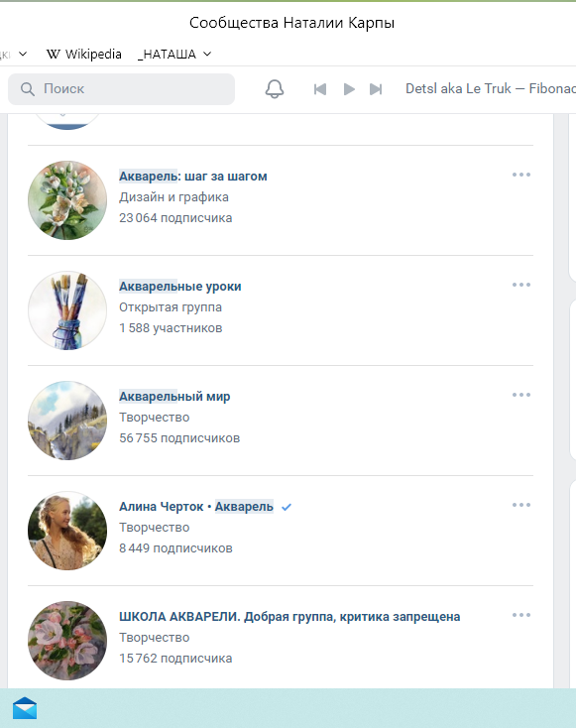The width and height of the screenshot is (576, 728).
Task: Click Открытая группа text
Action: tap(171, 307)
